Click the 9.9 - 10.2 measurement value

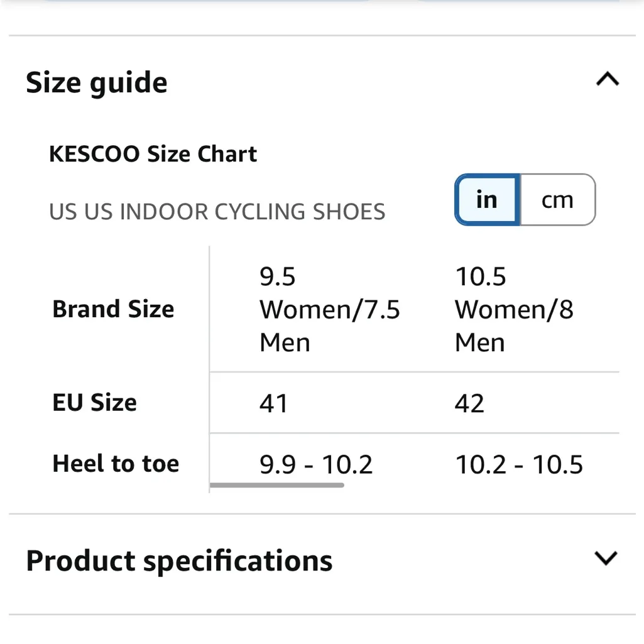[317, 464]
